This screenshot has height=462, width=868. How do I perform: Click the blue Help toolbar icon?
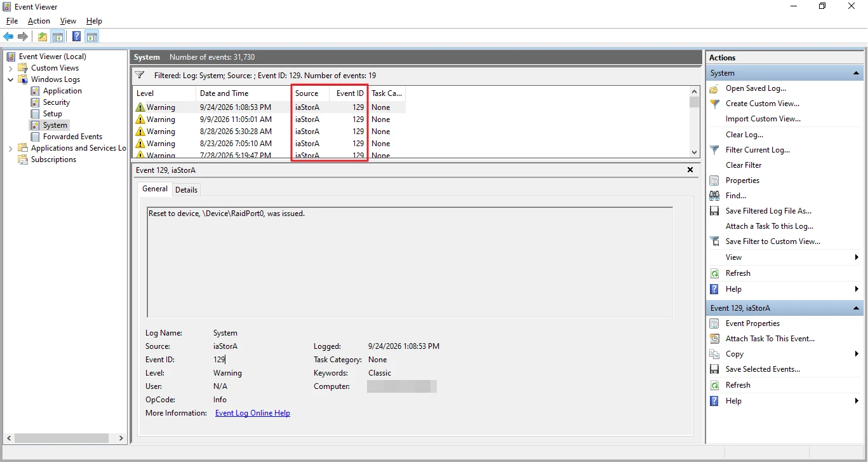point(77,36)
